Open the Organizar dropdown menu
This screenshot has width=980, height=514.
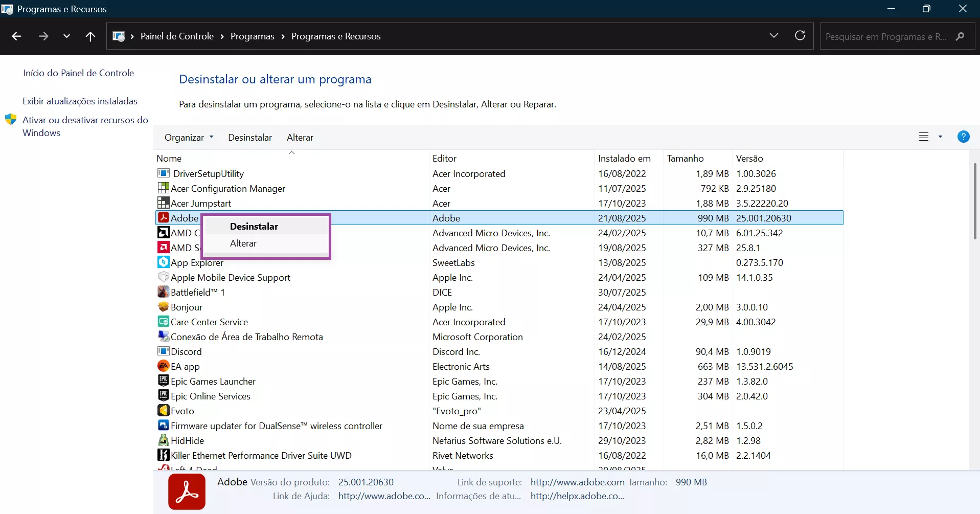click(x=189, y=138)
